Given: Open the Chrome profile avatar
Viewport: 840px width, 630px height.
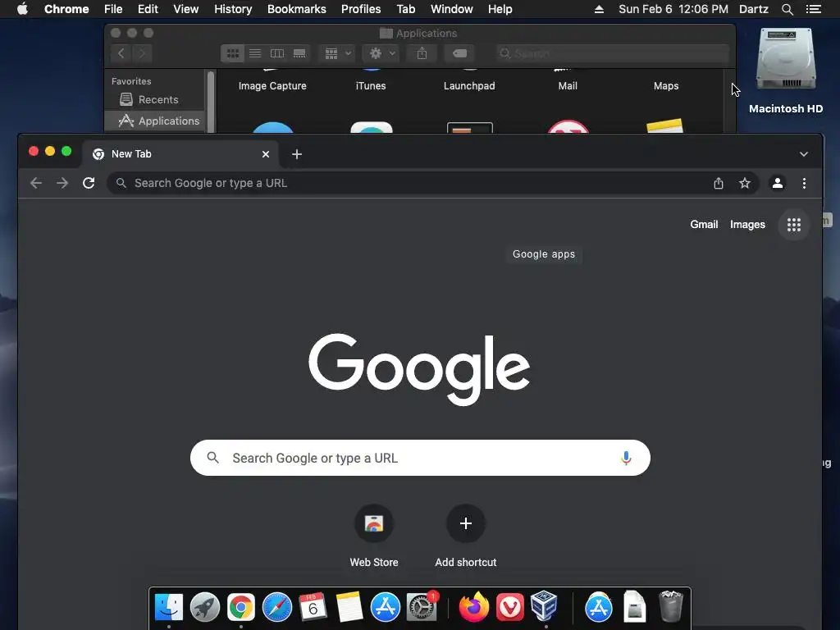Looking at the screenshot, I should pos(778,183).
